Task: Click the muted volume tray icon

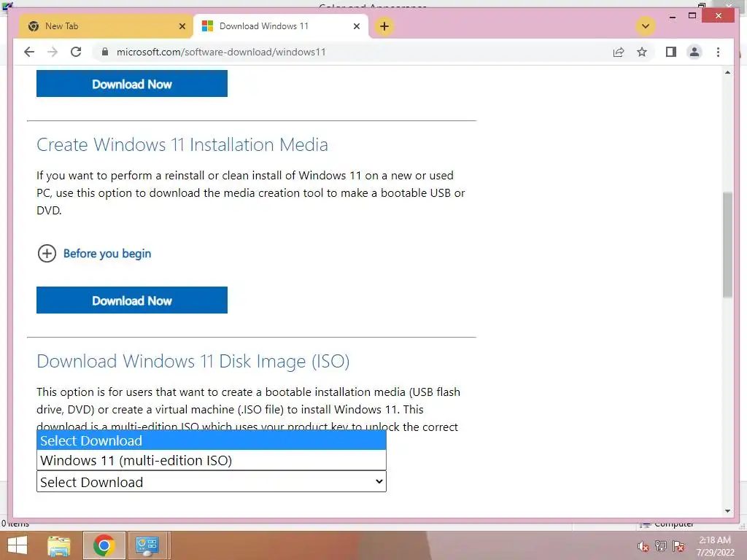Action: 643,546
